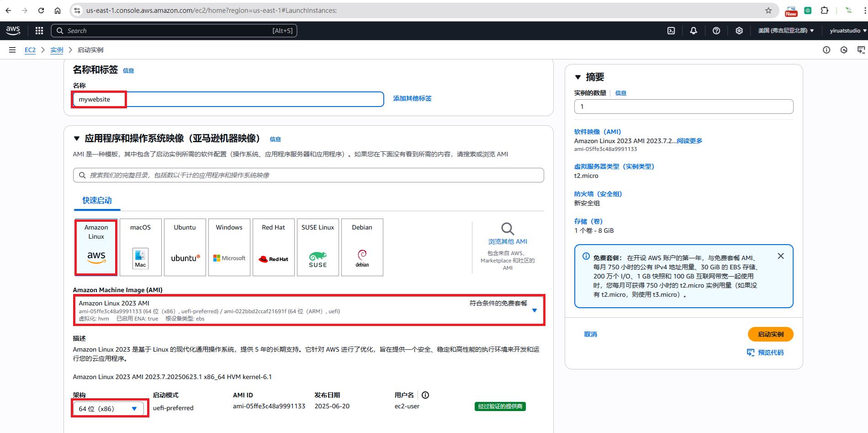Open the yiruatstudio account menu
Viewport: 868px width, 433px height.
tap(848, 31)
